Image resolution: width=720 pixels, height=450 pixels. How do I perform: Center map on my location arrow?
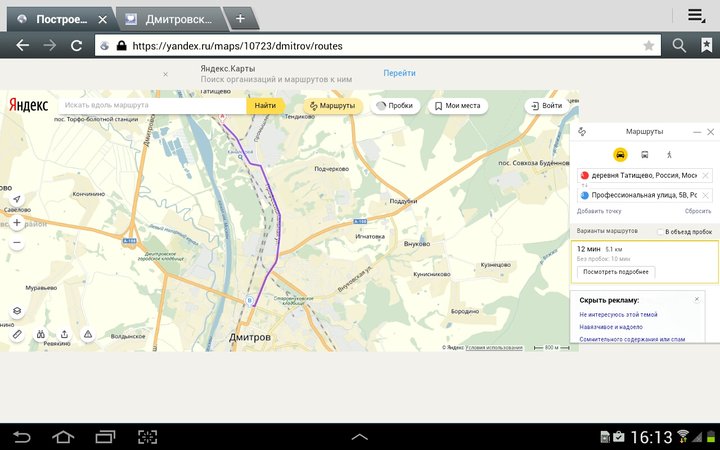click(17, 198)
